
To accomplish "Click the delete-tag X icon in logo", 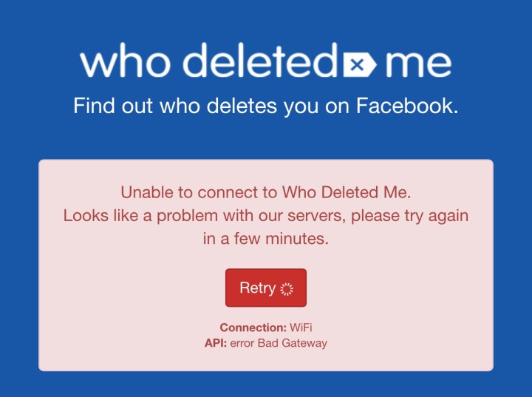I will [360, 64].
